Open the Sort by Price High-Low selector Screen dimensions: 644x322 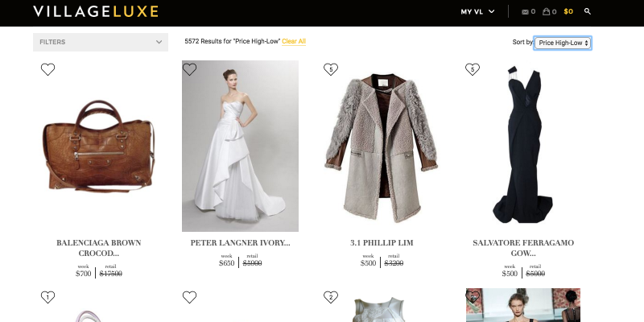pyautogui.click(x=563, y=43)
